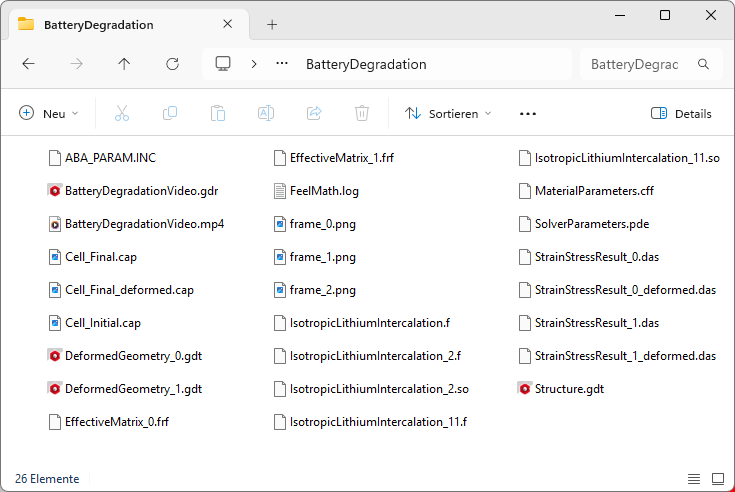Toggle the Details pane

(x=681, y=113)
